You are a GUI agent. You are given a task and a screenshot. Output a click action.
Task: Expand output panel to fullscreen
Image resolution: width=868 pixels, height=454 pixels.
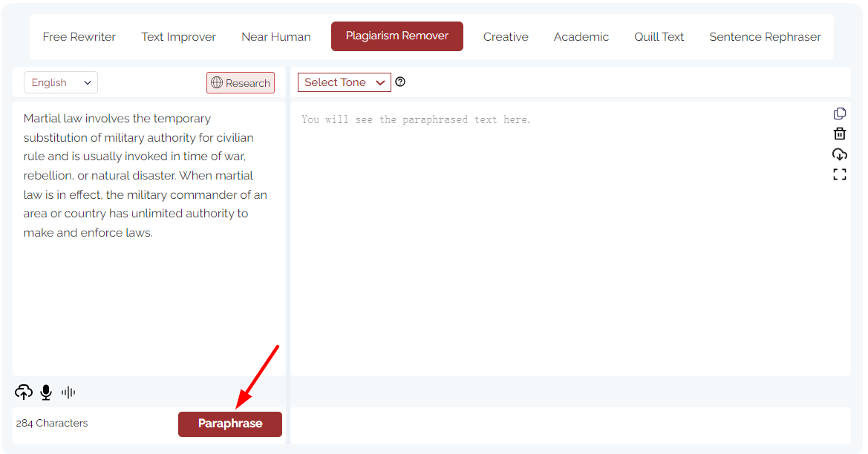click(x=840, y=175)
